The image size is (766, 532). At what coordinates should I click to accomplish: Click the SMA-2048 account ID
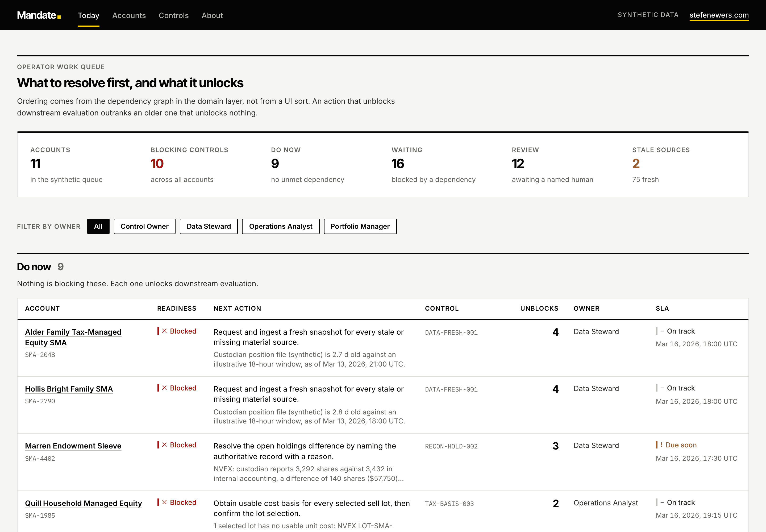(40, 355)
